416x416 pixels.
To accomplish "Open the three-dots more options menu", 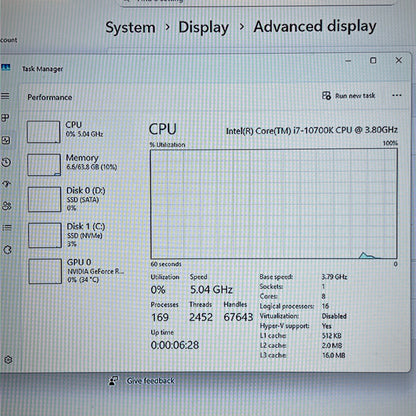I will (x=397, y=95).
